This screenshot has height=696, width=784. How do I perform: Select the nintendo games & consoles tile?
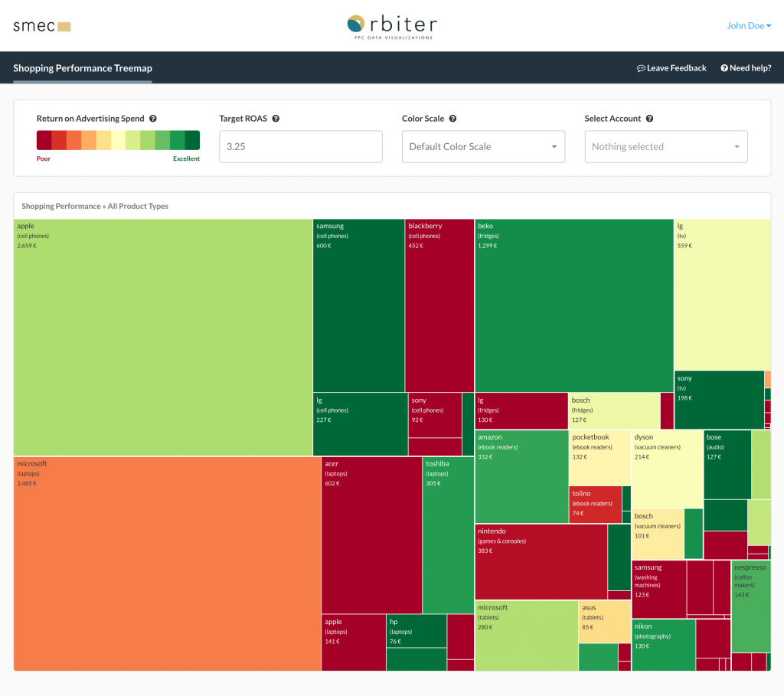pyautogui.click(x=541, y=561)
